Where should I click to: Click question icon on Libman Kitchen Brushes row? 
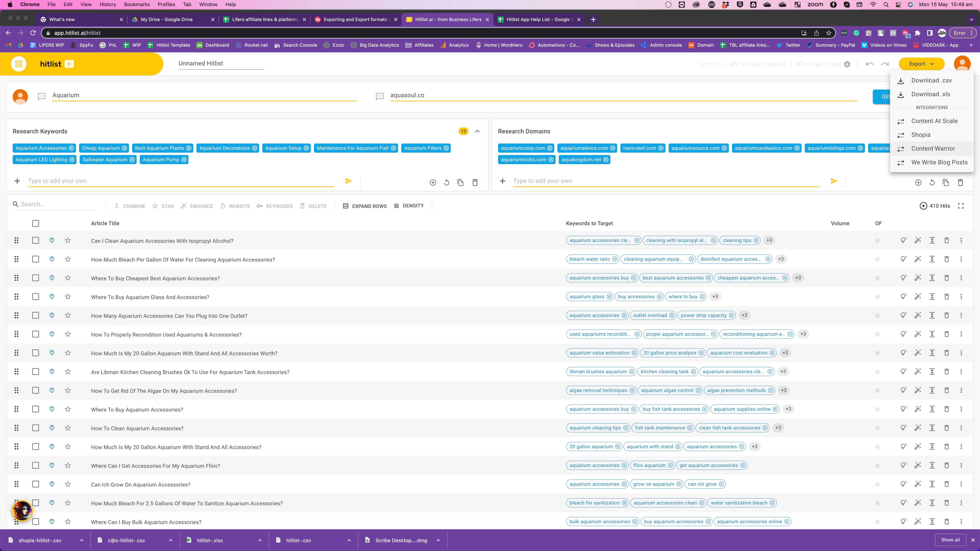click(x=52, y=372)
